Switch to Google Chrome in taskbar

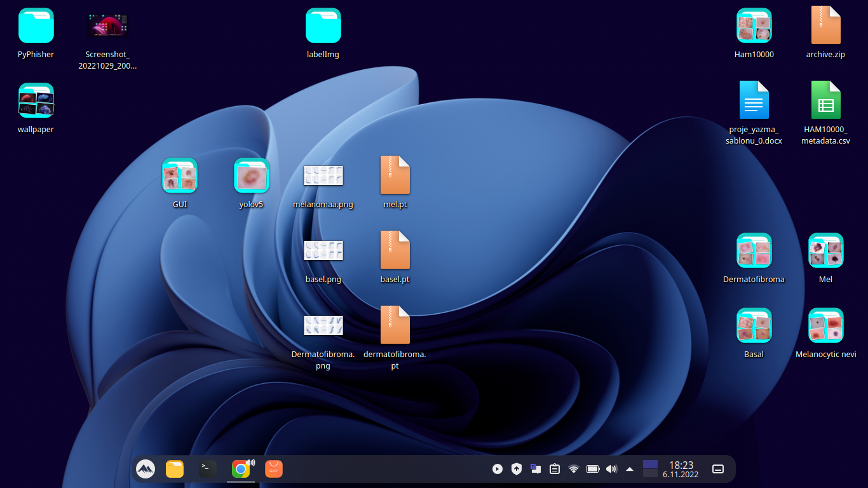pos(241,469)
